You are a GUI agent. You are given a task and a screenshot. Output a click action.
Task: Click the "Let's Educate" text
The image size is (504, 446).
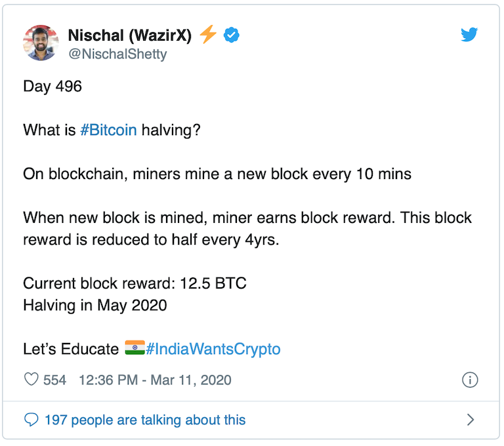point(71,348)
